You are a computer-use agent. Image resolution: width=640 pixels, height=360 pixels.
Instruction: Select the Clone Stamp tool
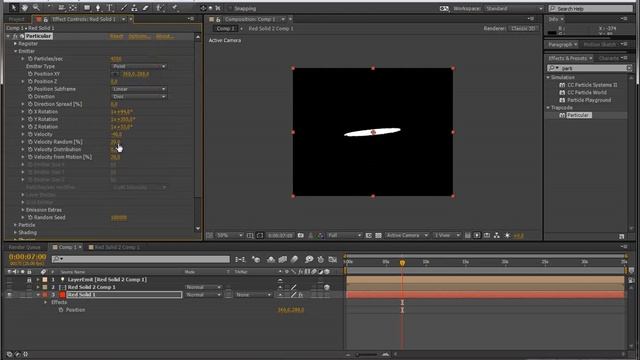tap(134, 8)
